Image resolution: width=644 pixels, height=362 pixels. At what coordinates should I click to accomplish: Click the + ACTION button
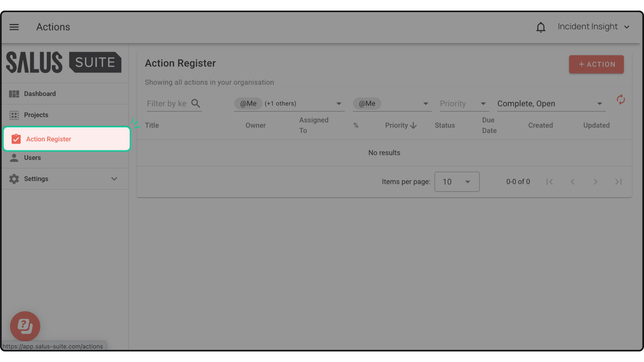(x=596, y=64)
